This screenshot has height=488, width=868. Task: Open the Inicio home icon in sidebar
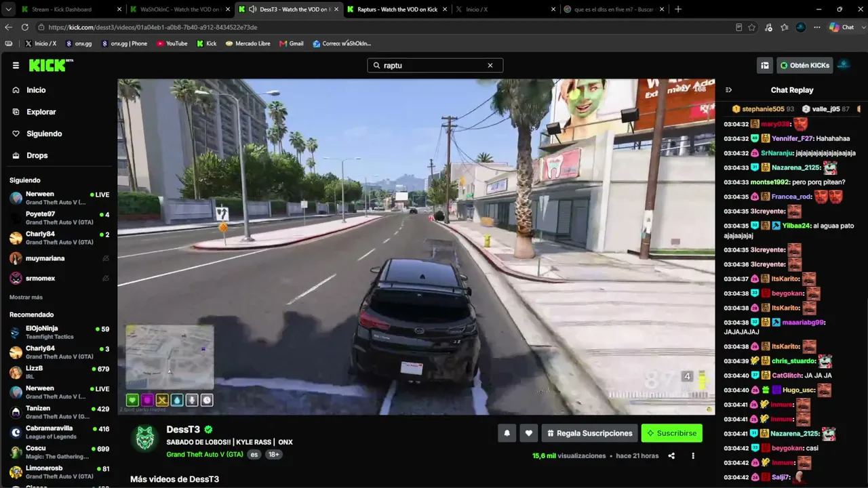click(16, 90)
